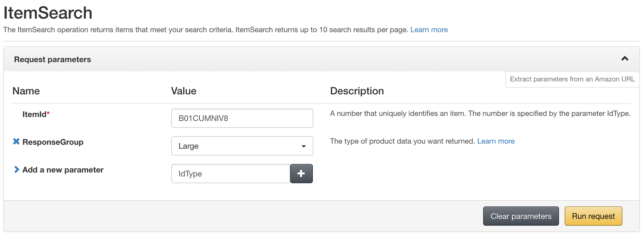The image size is (644, 236).
Task: Open the Learn more link next to ItemSearch description
Action: 429,30
